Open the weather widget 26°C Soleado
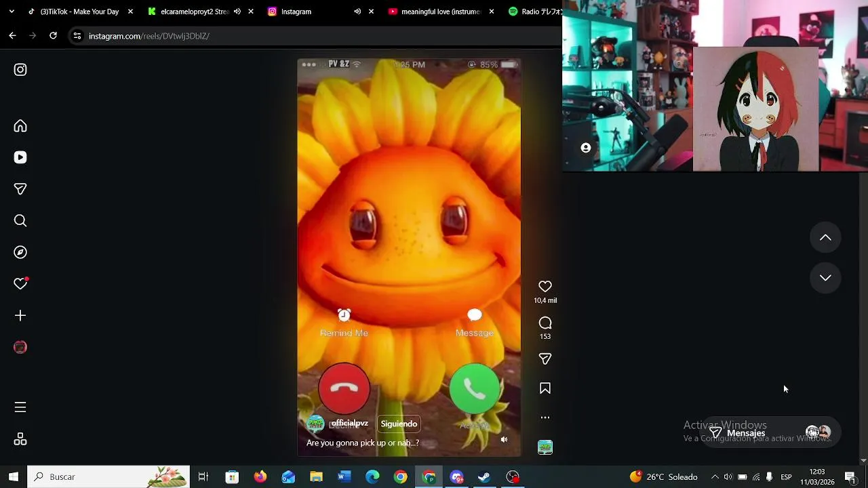The width and height of the screenshot is (868, 488). tap(664, 477)
